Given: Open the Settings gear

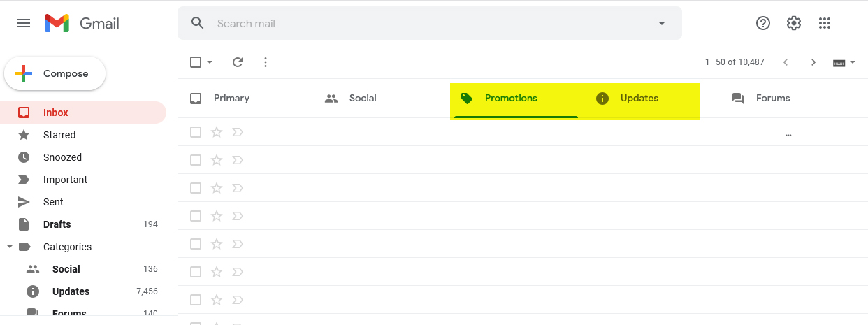Looking at the screenshot, I should tap(794, 23).
